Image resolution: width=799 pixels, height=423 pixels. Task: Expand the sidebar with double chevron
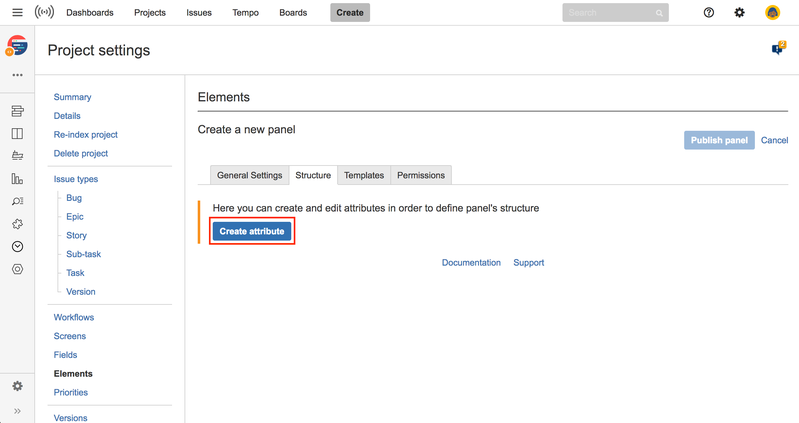tap(17, 411)
